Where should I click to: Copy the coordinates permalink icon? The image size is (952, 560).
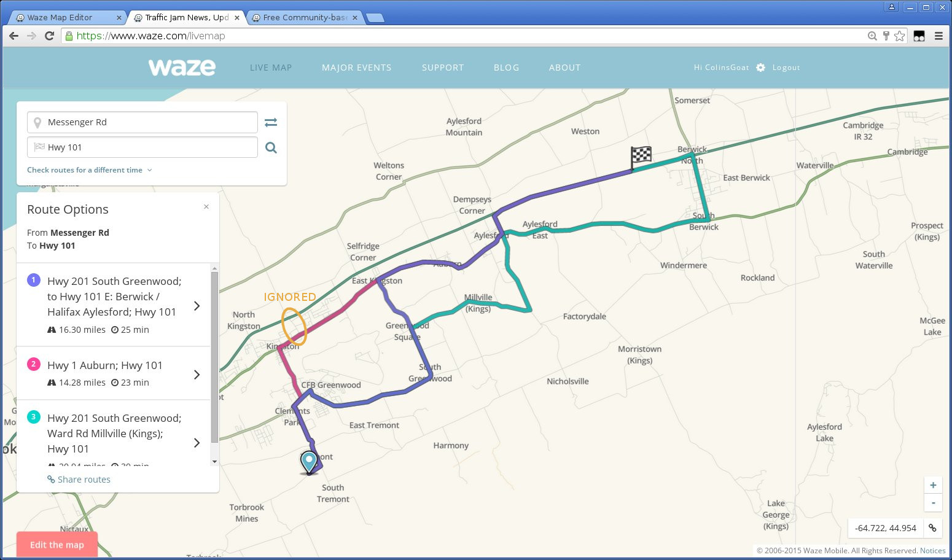coord(932,528)
